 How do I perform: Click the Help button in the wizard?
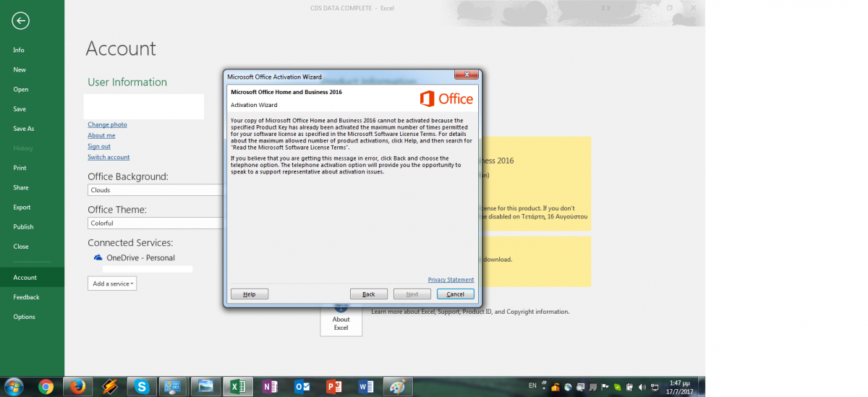point(250,294)
